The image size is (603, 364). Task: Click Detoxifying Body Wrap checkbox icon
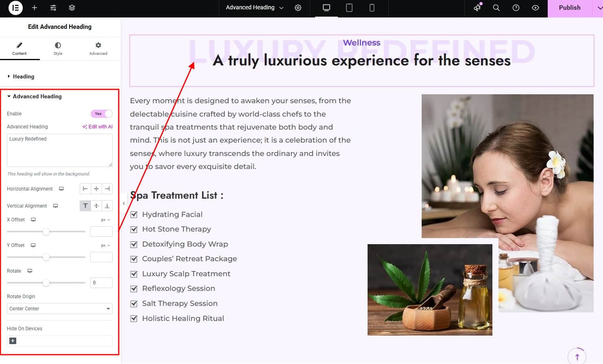coord(134,244)
